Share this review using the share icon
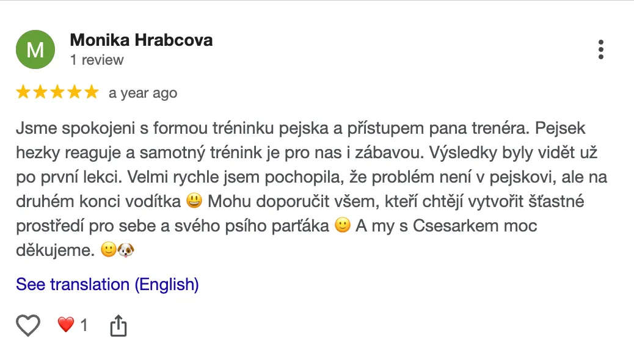 (118, 326)
